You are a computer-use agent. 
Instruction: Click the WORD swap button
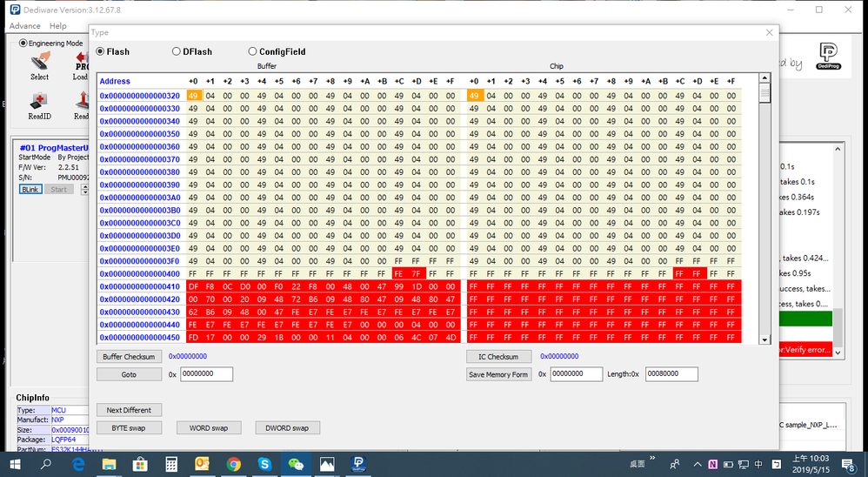click(209, 427)
